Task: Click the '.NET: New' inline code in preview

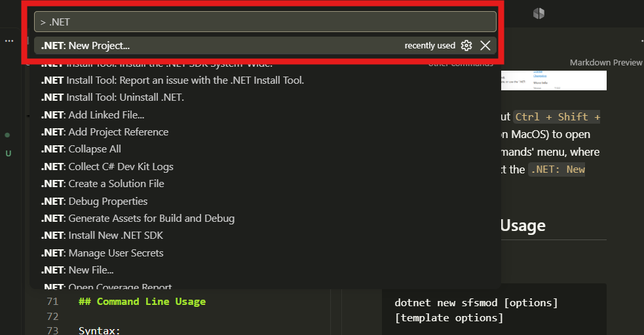Action: (557, 169)
